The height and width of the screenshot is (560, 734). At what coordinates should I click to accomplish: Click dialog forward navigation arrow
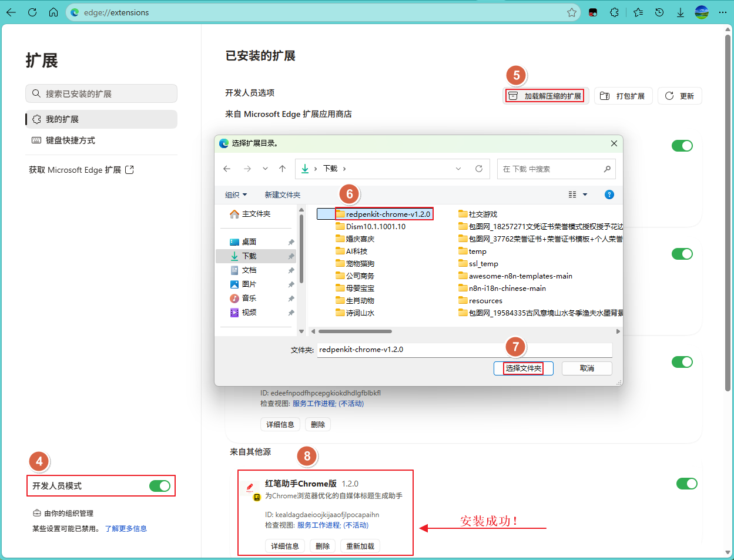[247, 169]
